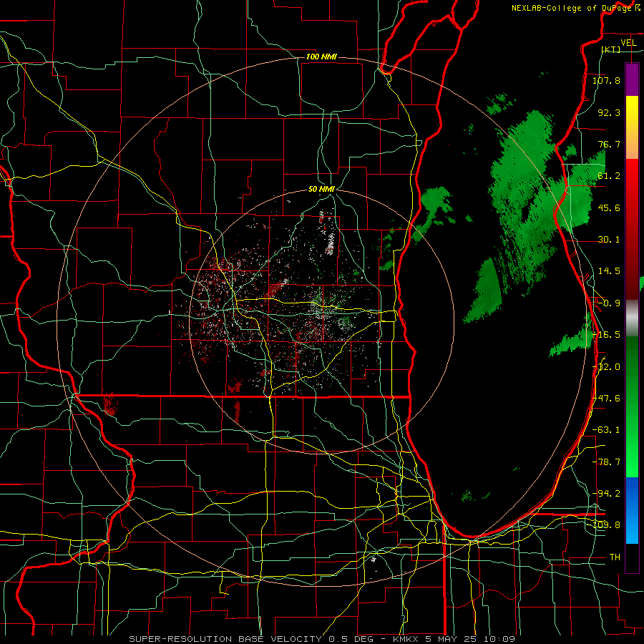Viewport: 644px width, 644px height.
Task: Select the -47.6 scale value
Action: (x=606, y=398)
